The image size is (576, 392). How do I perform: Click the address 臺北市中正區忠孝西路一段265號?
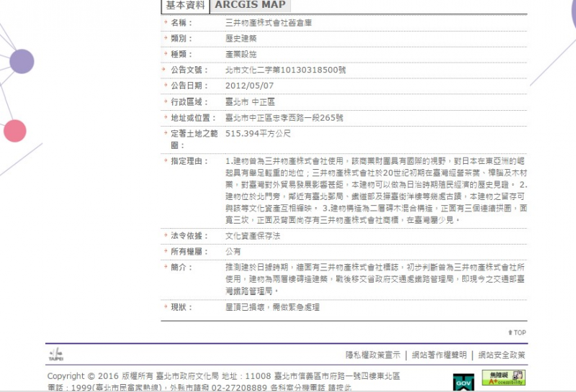point(284,118)
